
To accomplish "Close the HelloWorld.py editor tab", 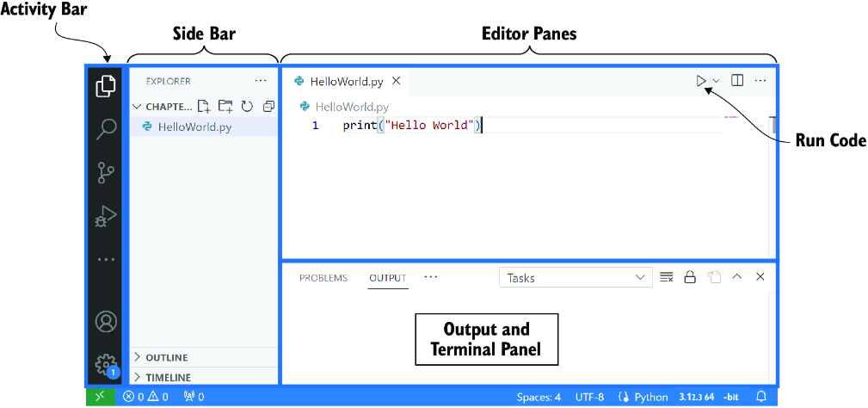I will tap(396, 81).
